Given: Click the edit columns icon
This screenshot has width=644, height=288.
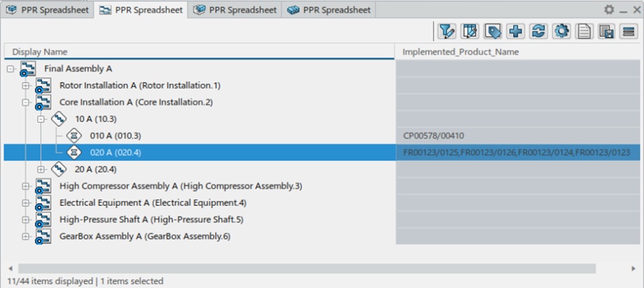Looking at the screenshot, I should pos(470,31).
